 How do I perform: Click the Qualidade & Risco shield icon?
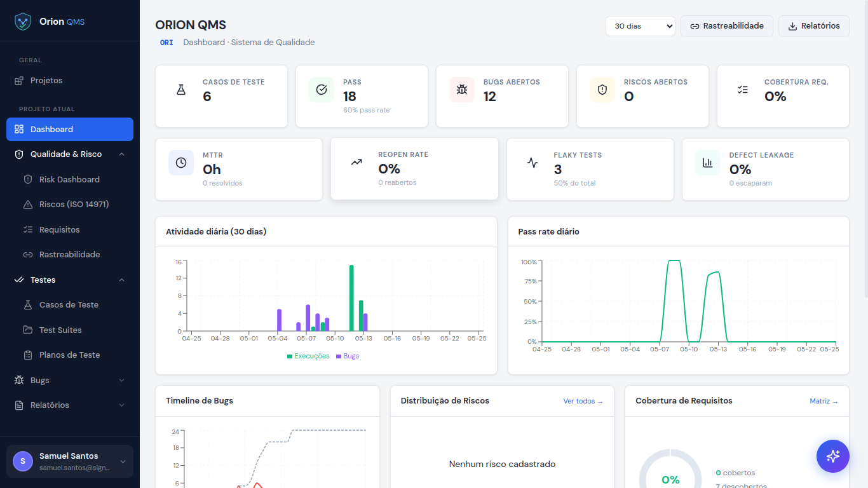pyautogui.click(x=19, y=154)
